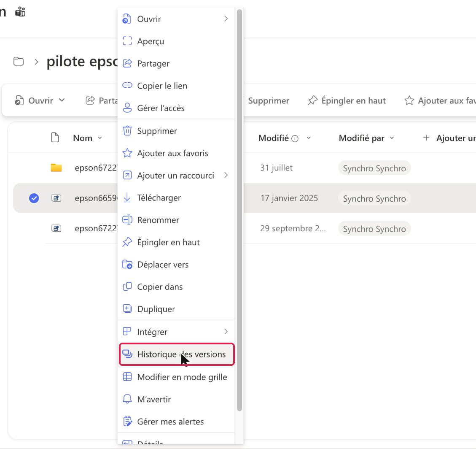Image resolution: width=476 pixels, height=449 pixels.
Task: Click Épingler en haut in the toolbar
Action: point(347,100)
